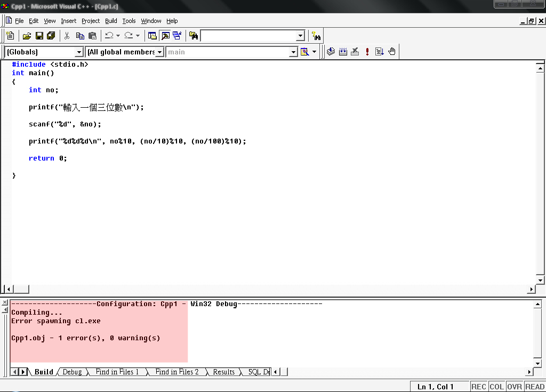Click the editor horizontal scrollbar right arrow

[531, 289]
